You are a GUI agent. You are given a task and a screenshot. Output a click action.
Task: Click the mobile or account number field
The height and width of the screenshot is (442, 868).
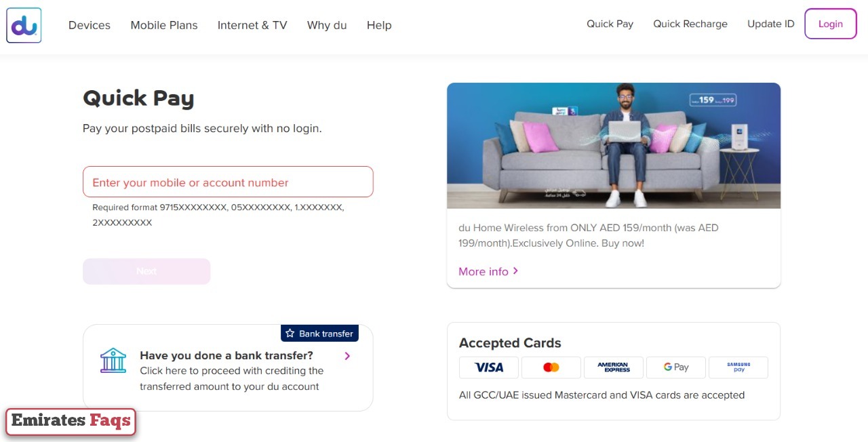228,182
